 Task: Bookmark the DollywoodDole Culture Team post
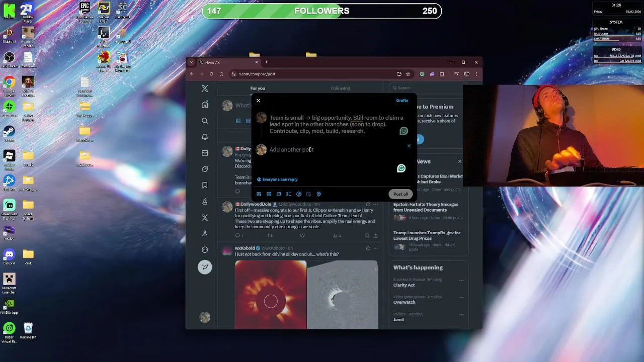click(367, 235)
